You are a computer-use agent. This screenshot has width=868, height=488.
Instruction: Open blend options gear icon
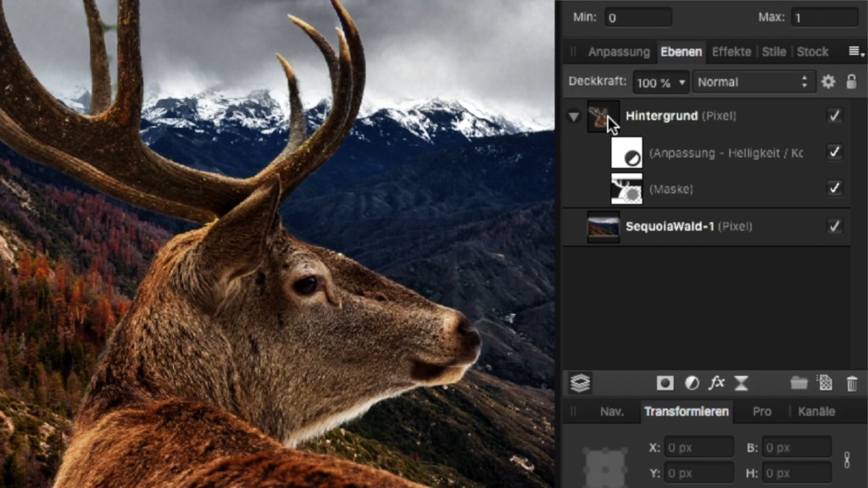(828, 82)
